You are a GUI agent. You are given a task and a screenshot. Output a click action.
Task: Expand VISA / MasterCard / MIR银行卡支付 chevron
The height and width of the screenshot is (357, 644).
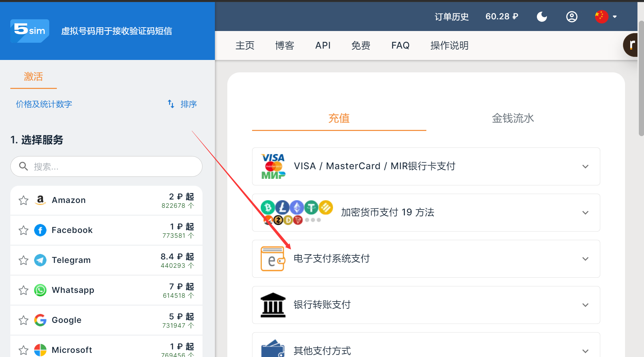click(x=585, y=166)
